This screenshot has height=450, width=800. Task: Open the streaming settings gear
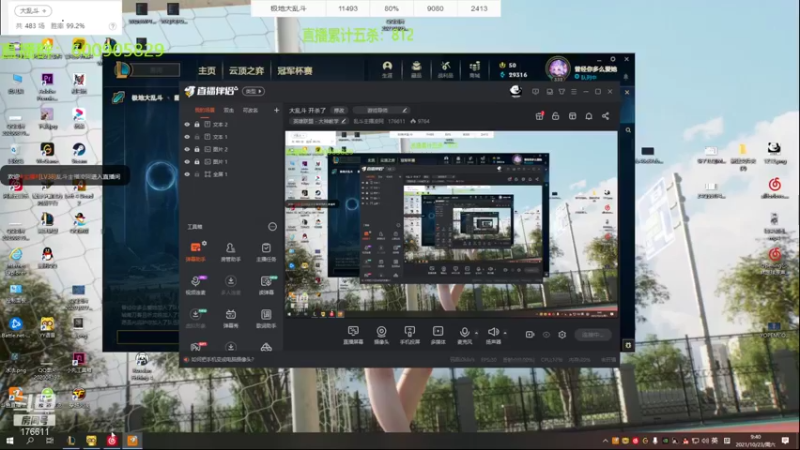(562, 335)
